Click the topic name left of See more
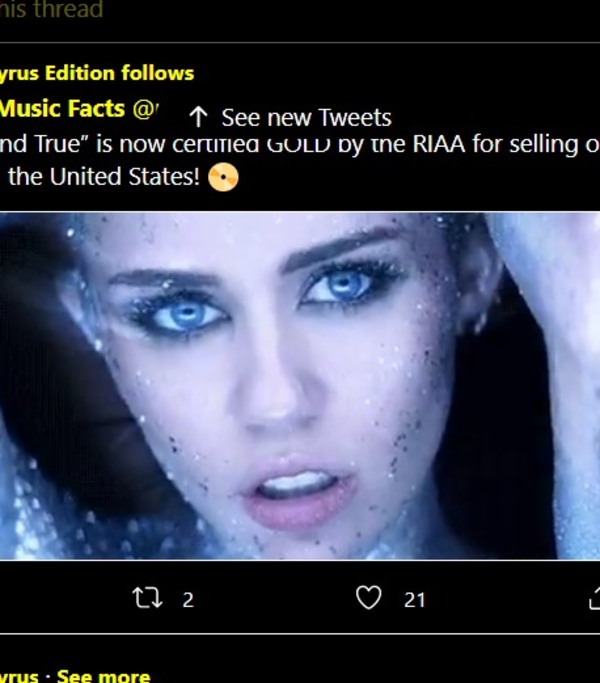600x683 pixels. coord(22,676)
